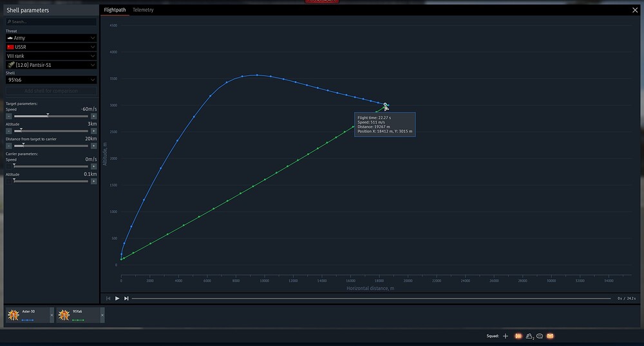Open the Army threat type dropdown
The image size is (644, 346).
(52, 38)
